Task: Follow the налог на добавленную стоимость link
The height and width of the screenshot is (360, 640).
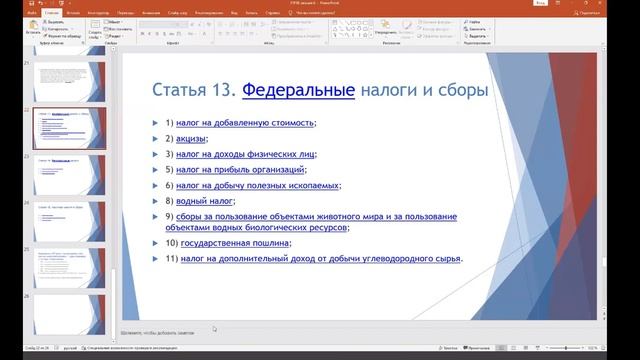Action: click(245, 123)
